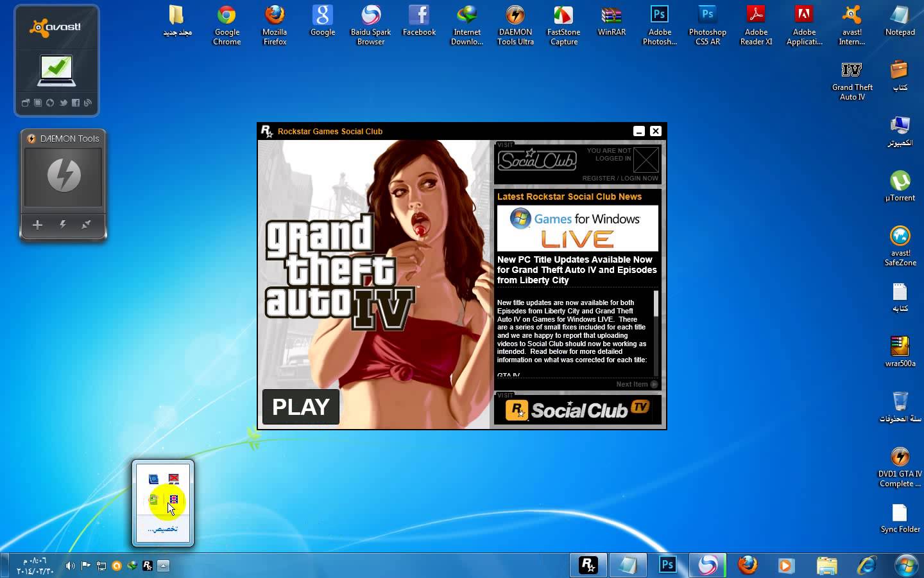Screen dimensions: 924x578
Task: Click the red X monitor icon in tray popup
Action: click(x=173, y=478)
